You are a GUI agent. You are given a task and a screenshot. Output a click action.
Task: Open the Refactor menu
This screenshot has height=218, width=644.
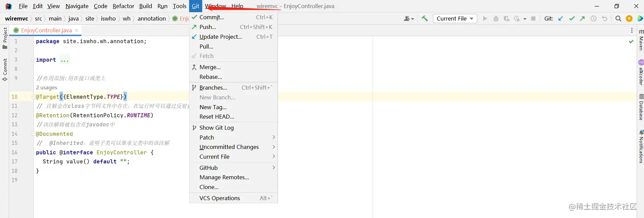point(124,6)
